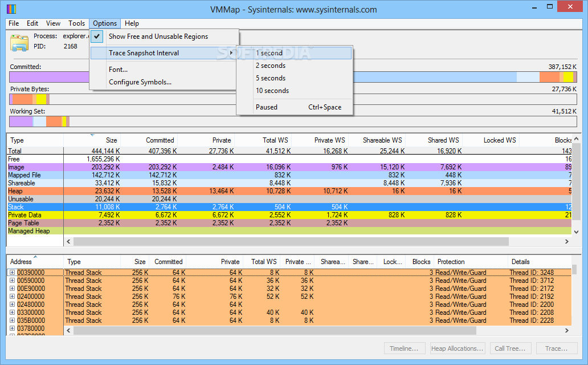Screen dimensions: 588x365
Task: Sort summary by Locked WS column
Action: click(491, 140)
